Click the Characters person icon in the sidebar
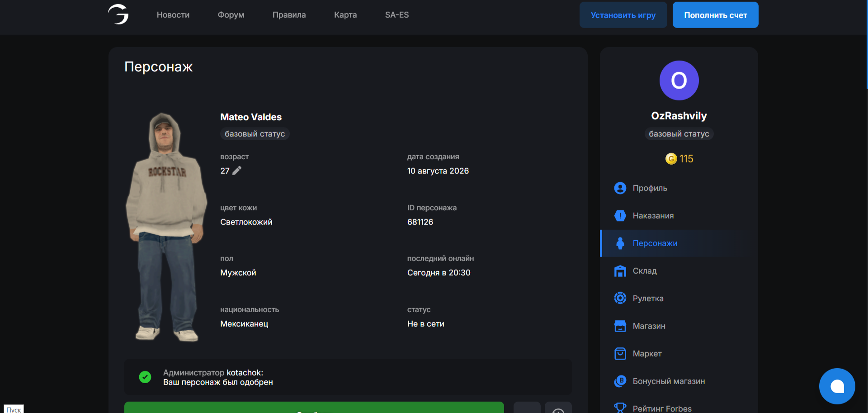 click(620, 243)
